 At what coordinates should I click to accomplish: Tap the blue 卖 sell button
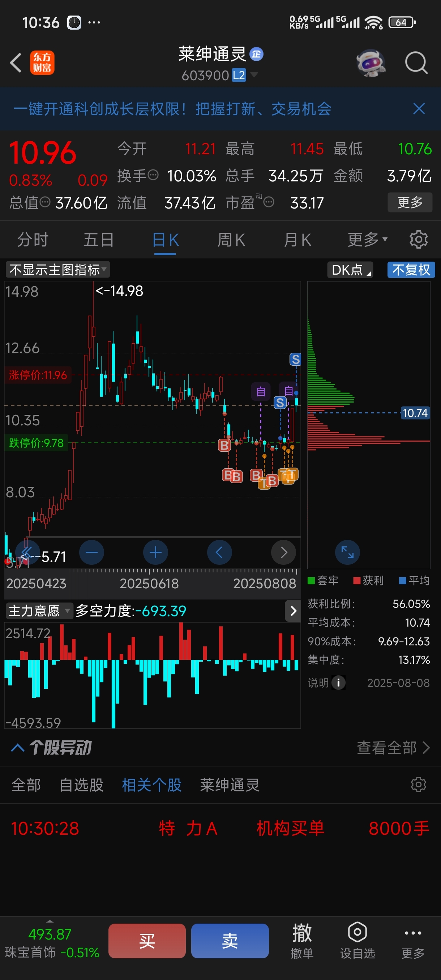230,941
